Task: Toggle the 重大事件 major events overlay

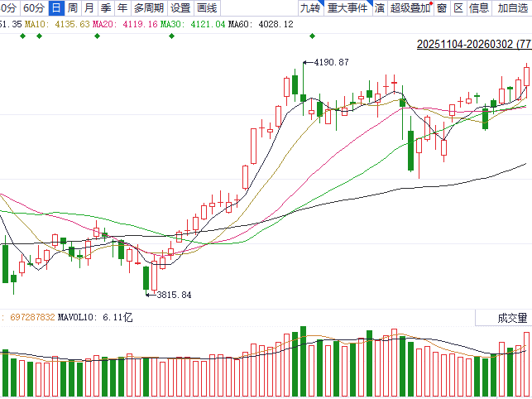Action: coord(347,8)
